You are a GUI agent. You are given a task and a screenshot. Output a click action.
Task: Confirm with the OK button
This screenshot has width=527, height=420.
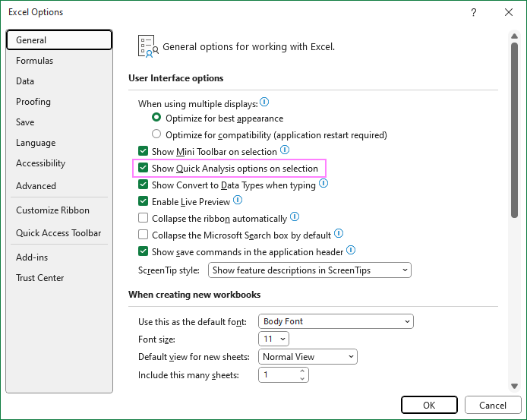pos(429,406)
